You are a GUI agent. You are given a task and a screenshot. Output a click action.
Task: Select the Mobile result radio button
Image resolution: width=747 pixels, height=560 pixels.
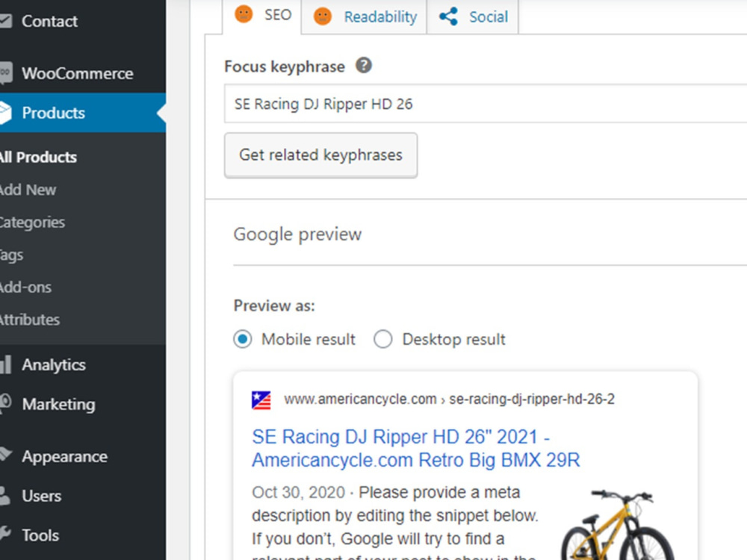[243, 339]
